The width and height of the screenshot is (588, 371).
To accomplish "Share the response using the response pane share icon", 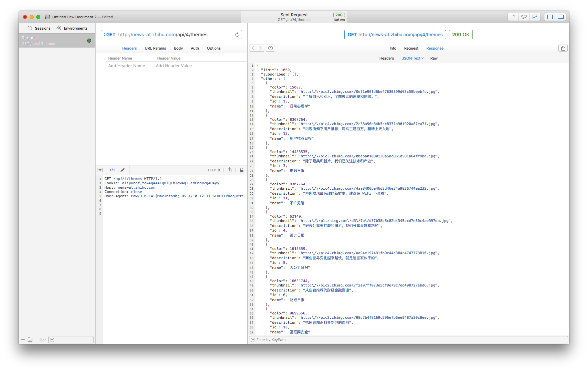I will tap(563, 48).
